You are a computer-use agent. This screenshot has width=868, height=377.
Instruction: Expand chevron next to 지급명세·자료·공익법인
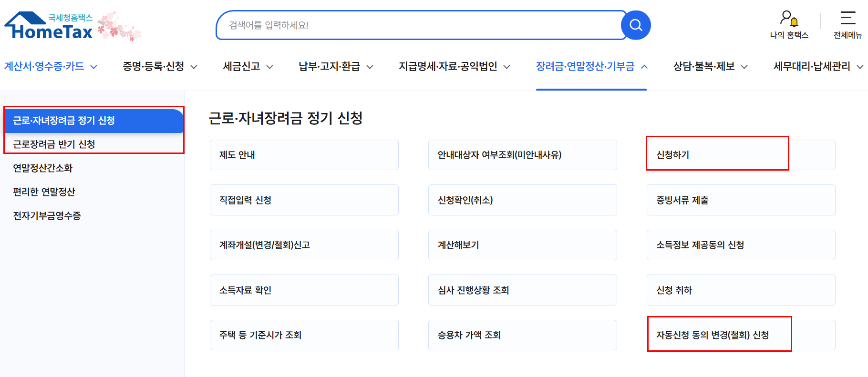(x=506, y=67)
